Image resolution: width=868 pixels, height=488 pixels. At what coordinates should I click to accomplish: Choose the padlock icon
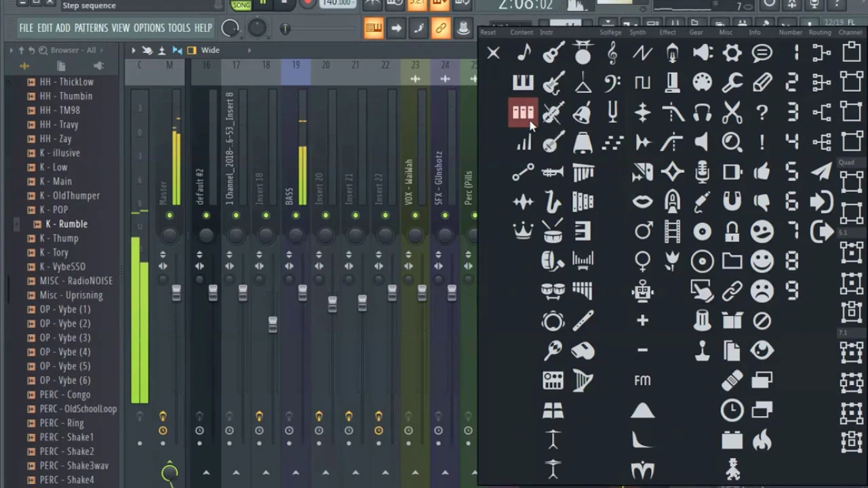732,231
